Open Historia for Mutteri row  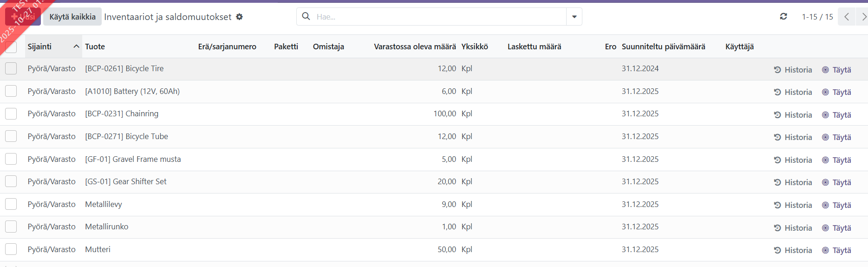793,250
